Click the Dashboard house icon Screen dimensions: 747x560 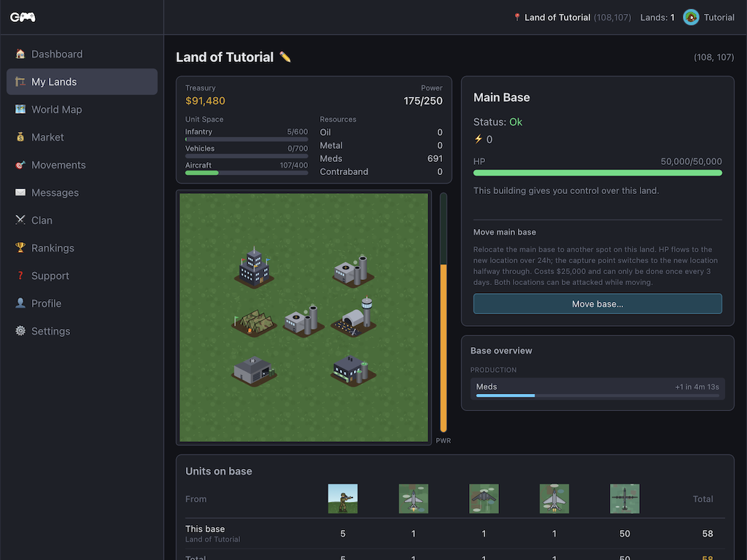[x=20, y=54]
